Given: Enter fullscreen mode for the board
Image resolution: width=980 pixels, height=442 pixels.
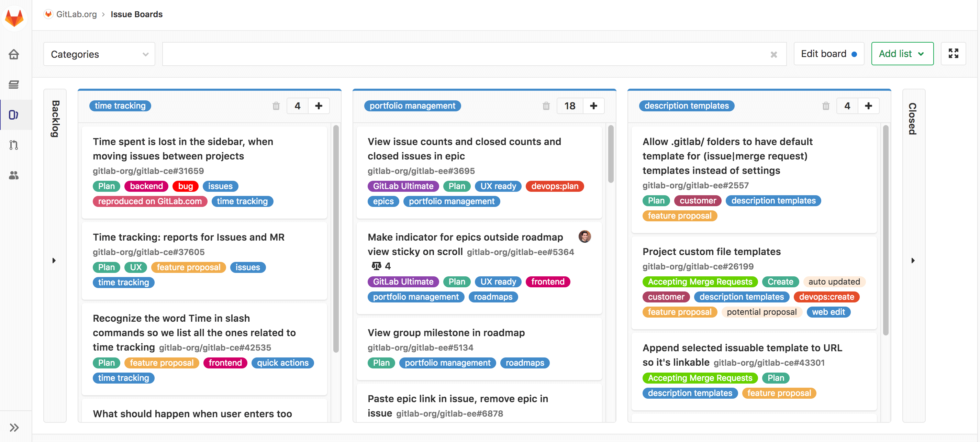Looking at the screenshot, I should coord(954,53).
